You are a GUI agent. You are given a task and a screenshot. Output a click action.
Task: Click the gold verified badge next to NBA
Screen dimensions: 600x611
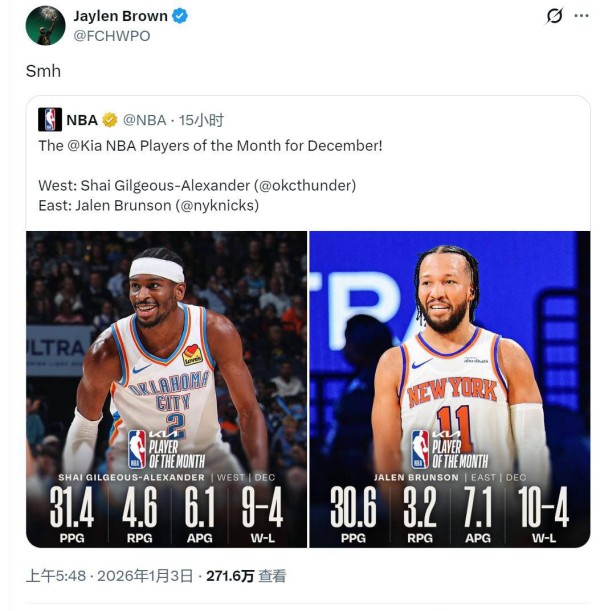click(x=109, y=120)
